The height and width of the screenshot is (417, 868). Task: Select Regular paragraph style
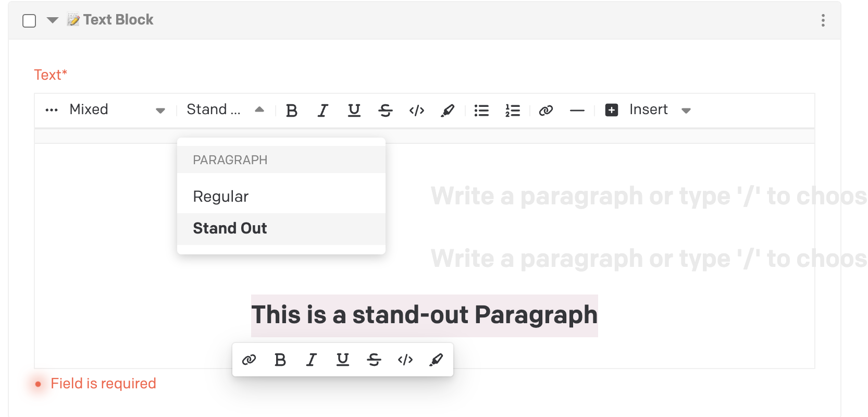(221, 197)
